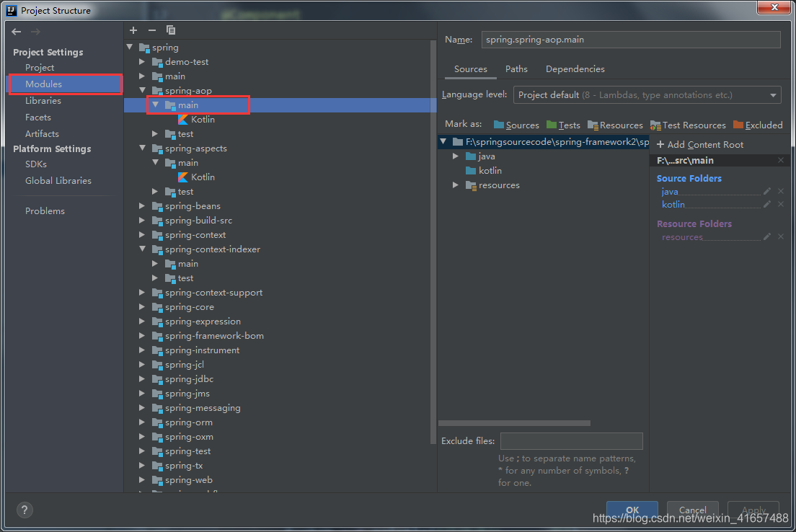The width and height of the screenshot is (796, 532).
Task: Switch to the Paths tab
Action: pyautogui.click(x=516, y=69)
